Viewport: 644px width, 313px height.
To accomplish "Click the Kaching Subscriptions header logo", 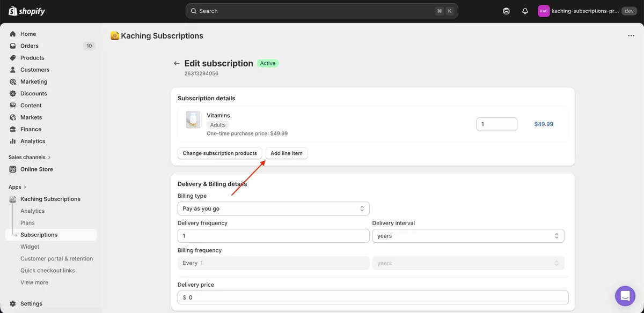I will (115, 36).
